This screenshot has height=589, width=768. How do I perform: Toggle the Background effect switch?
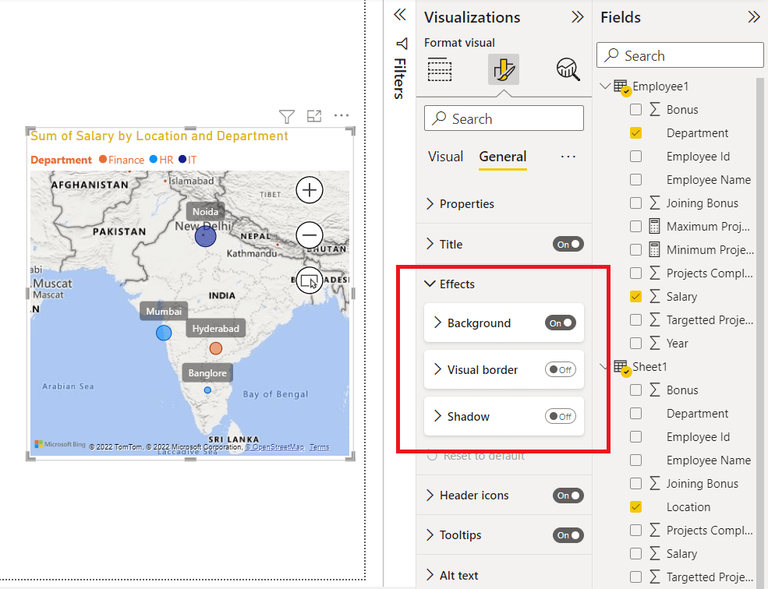[x=560, y=323]
